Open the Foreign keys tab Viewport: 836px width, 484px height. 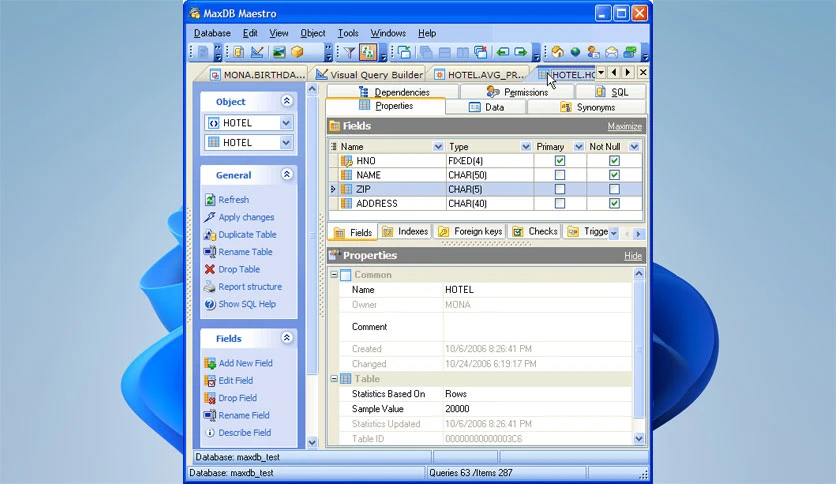(x=470, y=231)
